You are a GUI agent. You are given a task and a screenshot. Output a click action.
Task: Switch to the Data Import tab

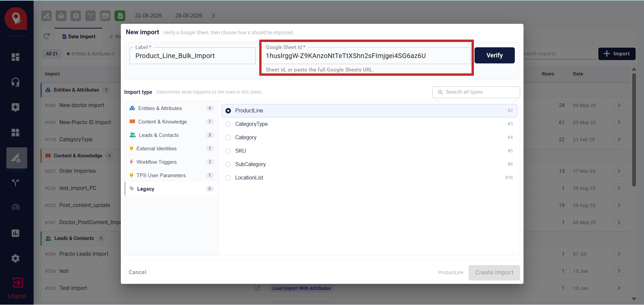click(79, 36)
